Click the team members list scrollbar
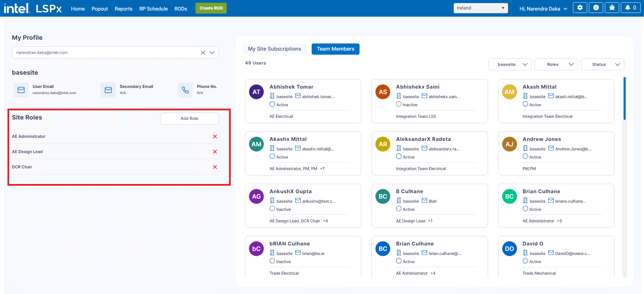644x294 pixels. tap(624, 98)
